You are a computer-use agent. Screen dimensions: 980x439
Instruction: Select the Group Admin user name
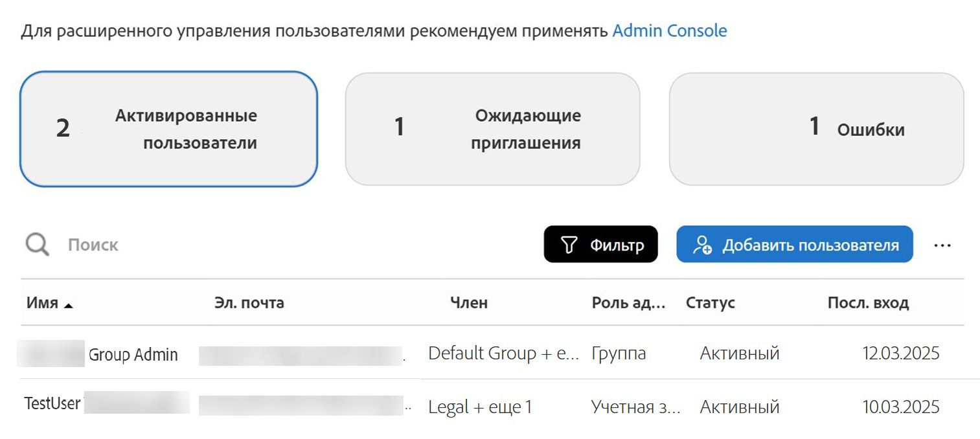pyautogui.click(x=133, y=355)
